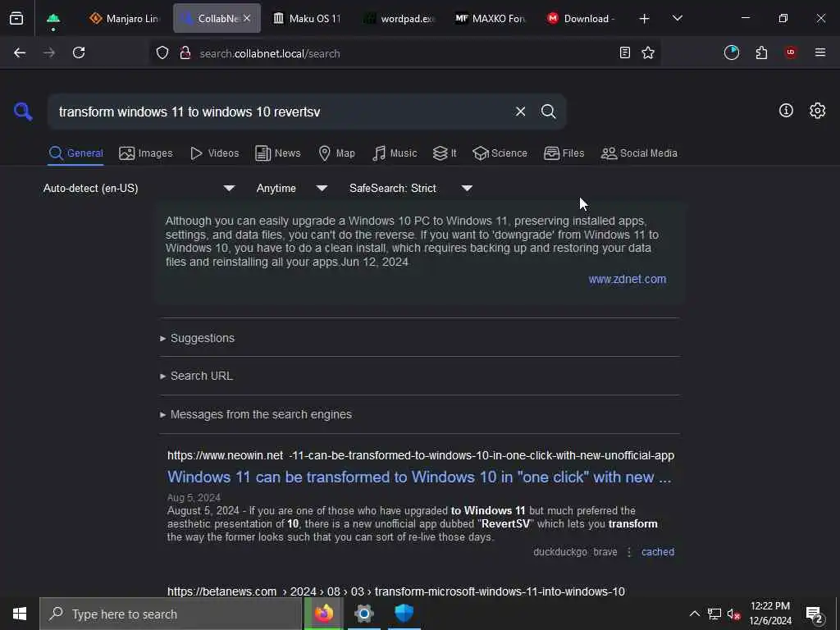Open Auto-detect language dropdown
Image resolution: width=840 pixels, height=630 pixels.
point(139,188)
